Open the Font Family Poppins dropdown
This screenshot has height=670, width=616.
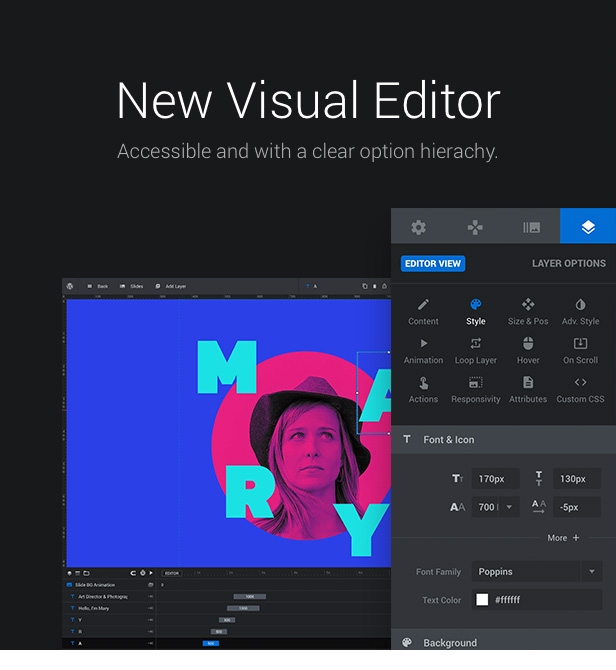pyautogui.click(x=536, y=572)
